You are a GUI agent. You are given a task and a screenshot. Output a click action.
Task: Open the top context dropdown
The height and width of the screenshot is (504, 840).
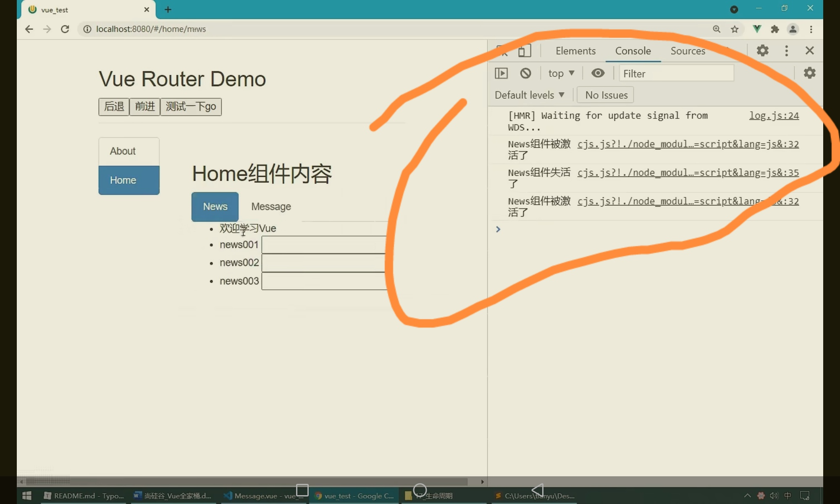(561, 73)
